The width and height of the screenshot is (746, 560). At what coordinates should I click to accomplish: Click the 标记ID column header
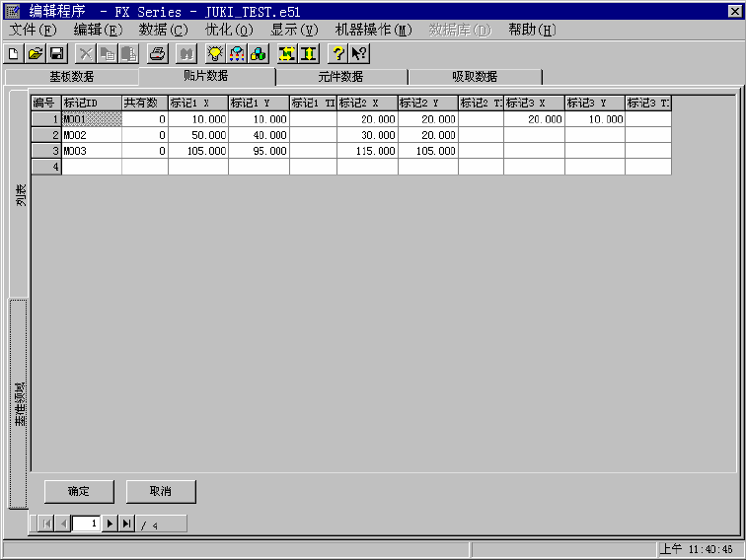click(92, 103)
